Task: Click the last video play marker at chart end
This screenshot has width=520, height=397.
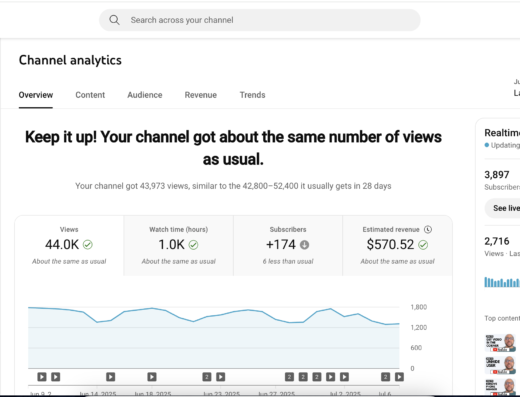Action: tap(399, 377)
